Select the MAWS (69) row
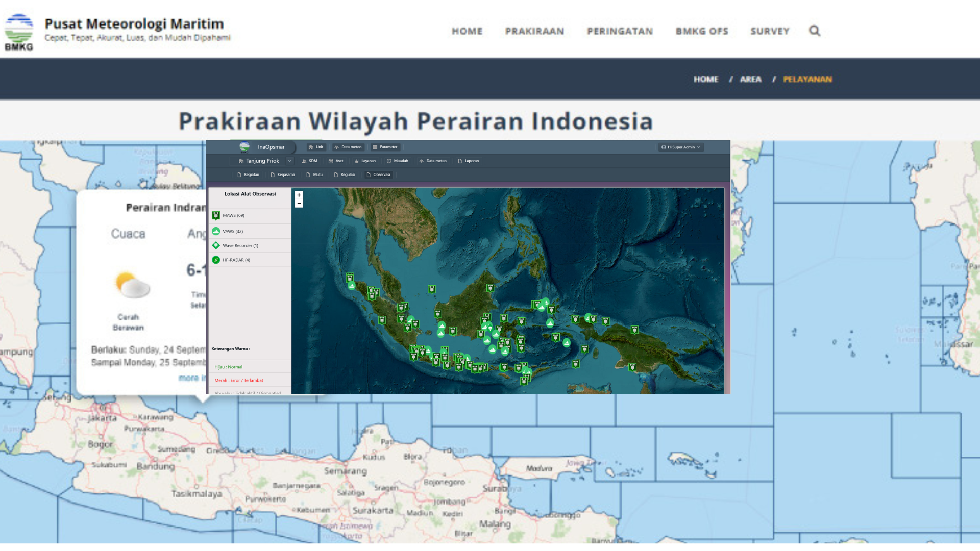The width and height of the screenshot is (980, 551). [250, 215]
